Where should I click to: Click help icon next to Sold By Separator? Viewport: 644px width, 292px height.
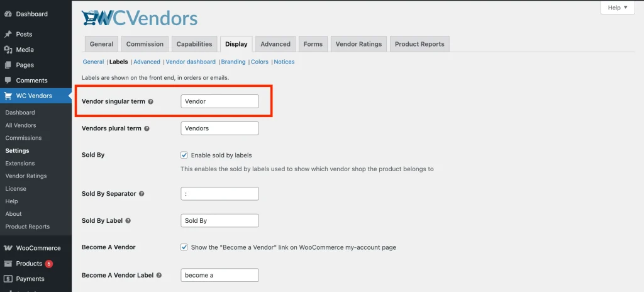[142, 194]
